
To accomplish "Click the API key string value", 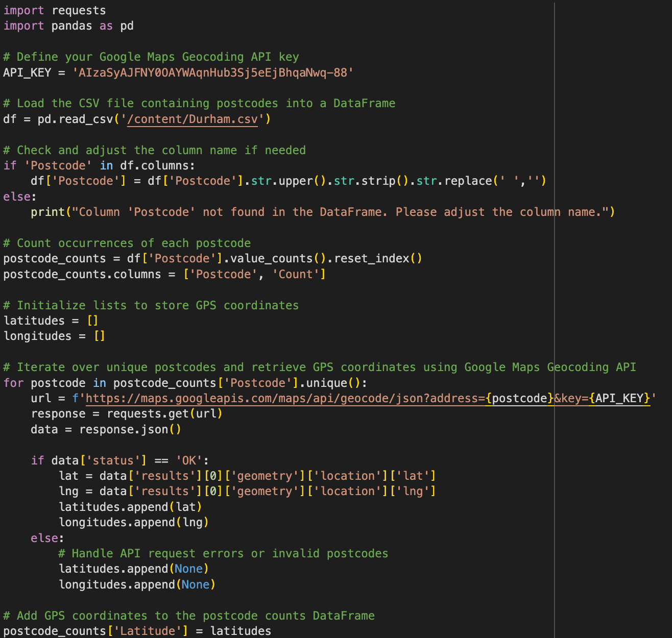I will pyautogui.click(x=213, y=72).
